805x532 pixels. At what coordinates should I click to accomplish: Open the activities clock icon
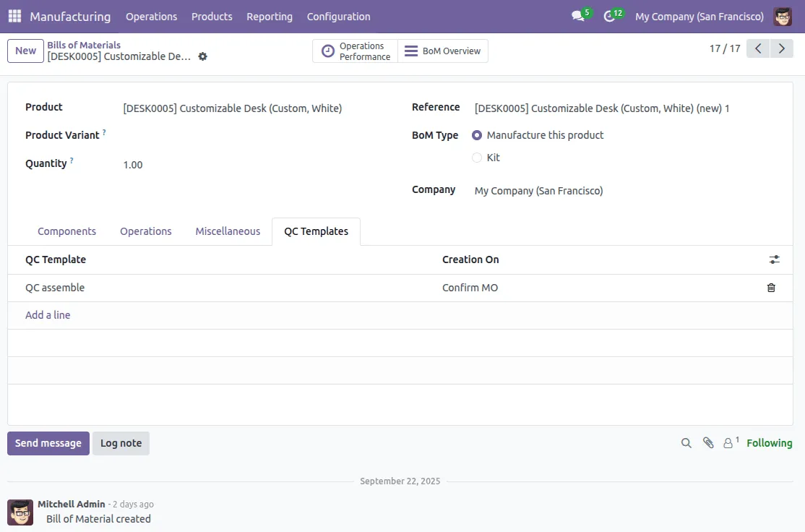pyautogui.click(x=609, y=16)
